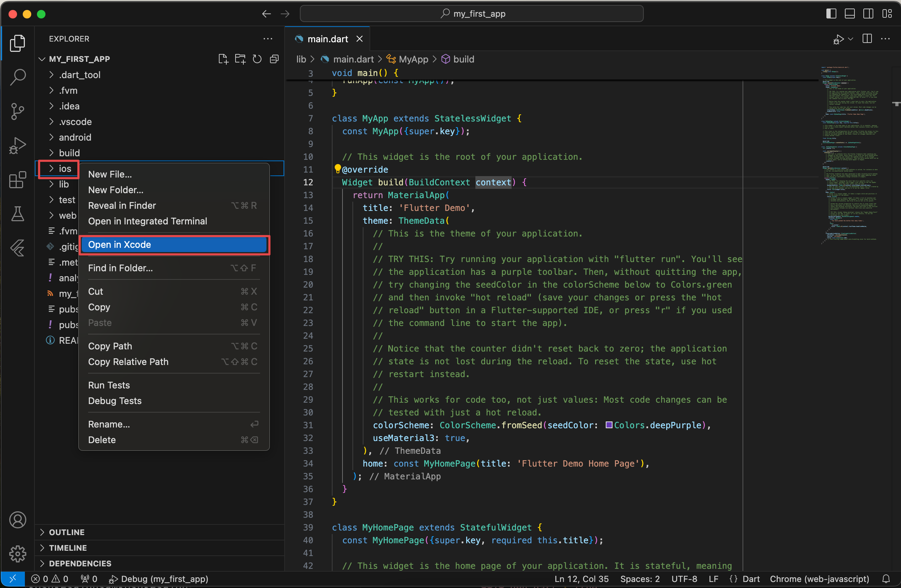
Task: Toggle primary side bar visibility
Action: pyautogui.click(x=831, y=14)
